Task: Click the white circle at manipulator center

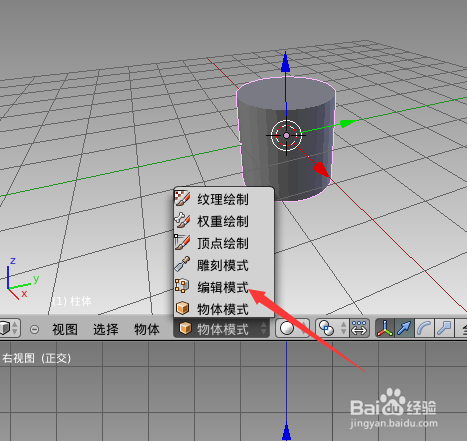Action: 287,135
